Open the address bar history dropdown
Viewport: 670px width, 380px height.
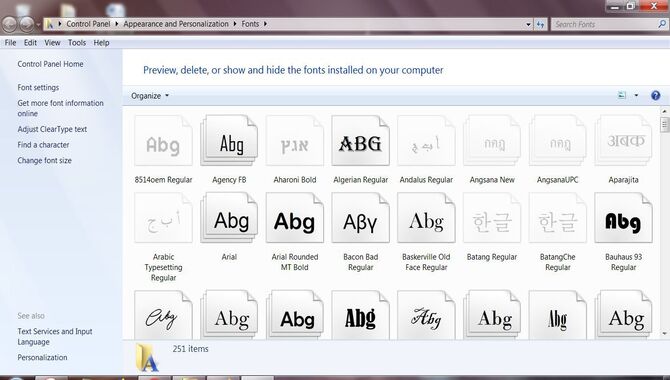[529, 24]
